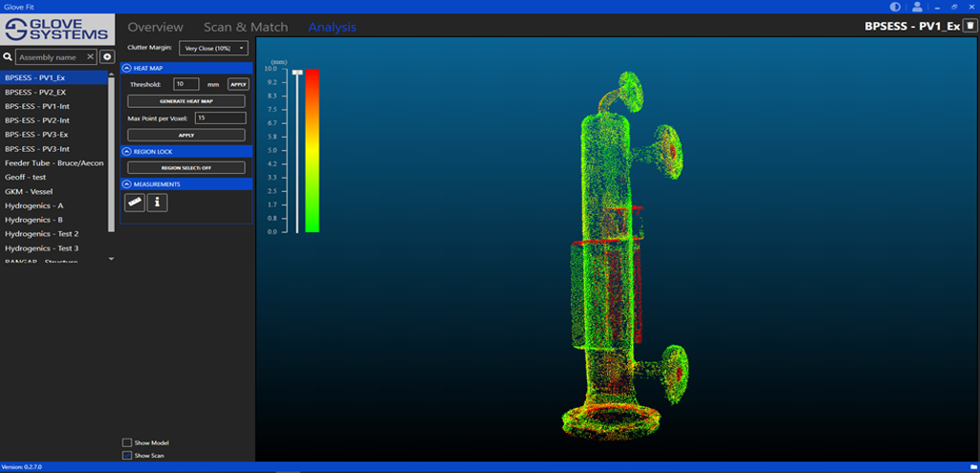Apply the Max Point per Voxel setting

186,135
